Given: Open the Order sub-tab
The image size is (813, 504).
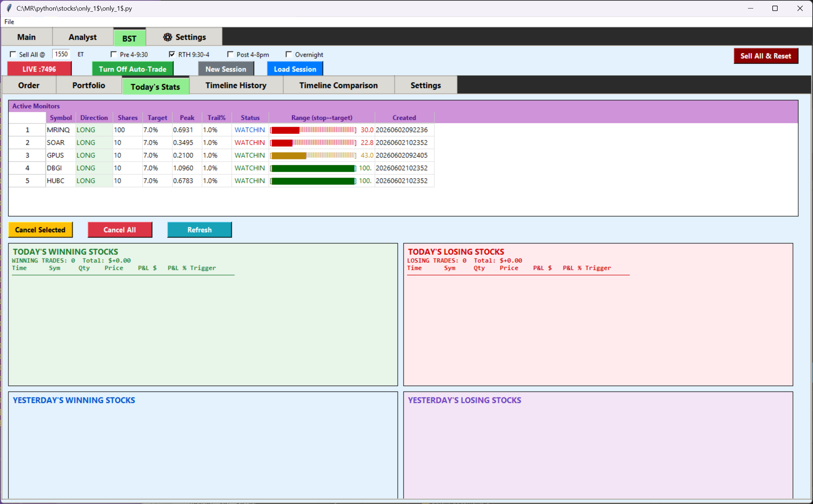Looking at the screenshot, I should 29,85.
